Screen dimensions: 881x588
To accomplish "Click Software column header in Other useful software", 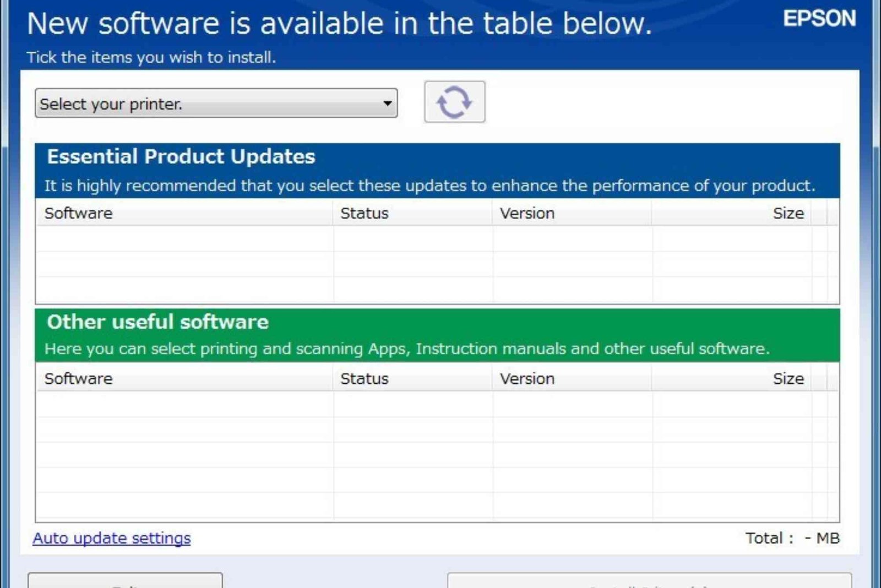I will [184, 378].
